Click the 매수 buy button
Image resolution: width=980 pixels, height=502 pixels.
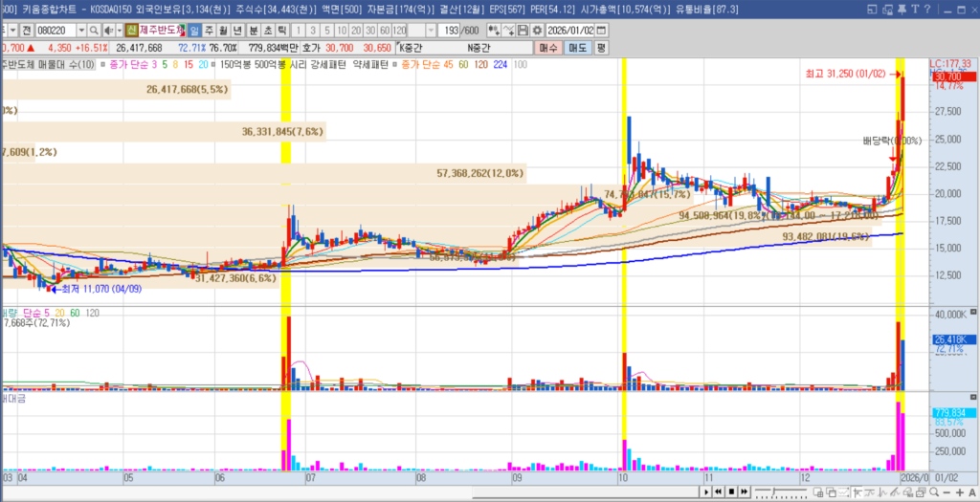548,47
